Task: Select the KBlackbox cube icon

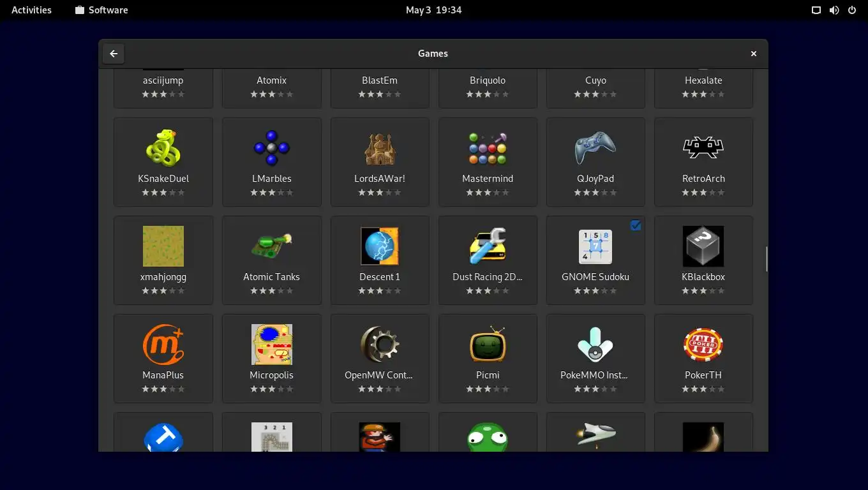Action: pyautogui.click(x=703, y=246)
